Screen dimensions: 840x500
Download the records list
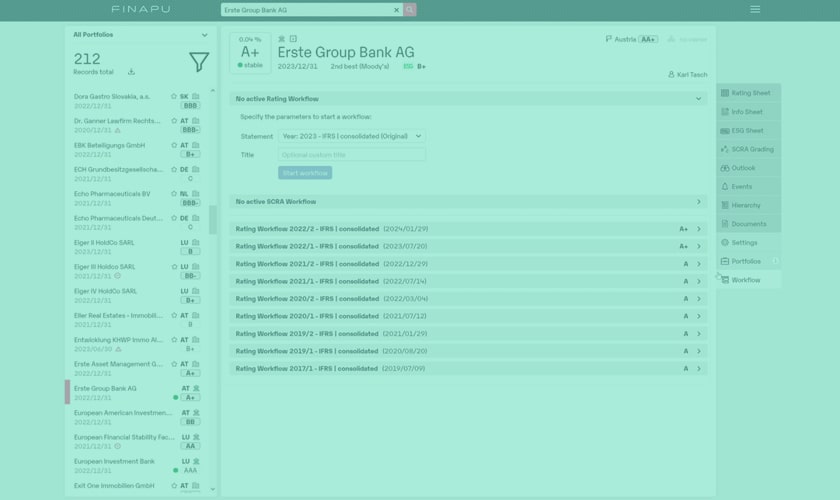point(131,72)
